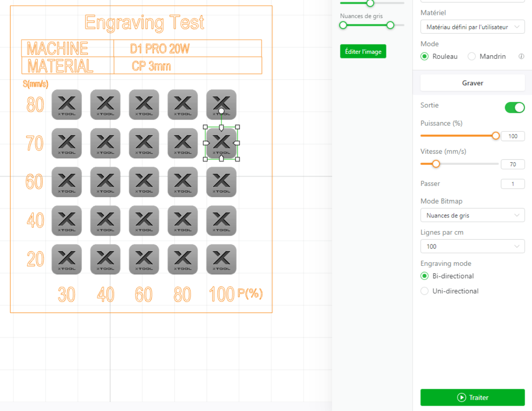Image resolution: width=532 pixels, height=411 pixels.
Task: Click the info icon next to Mandrin
Action: point(522,56)
